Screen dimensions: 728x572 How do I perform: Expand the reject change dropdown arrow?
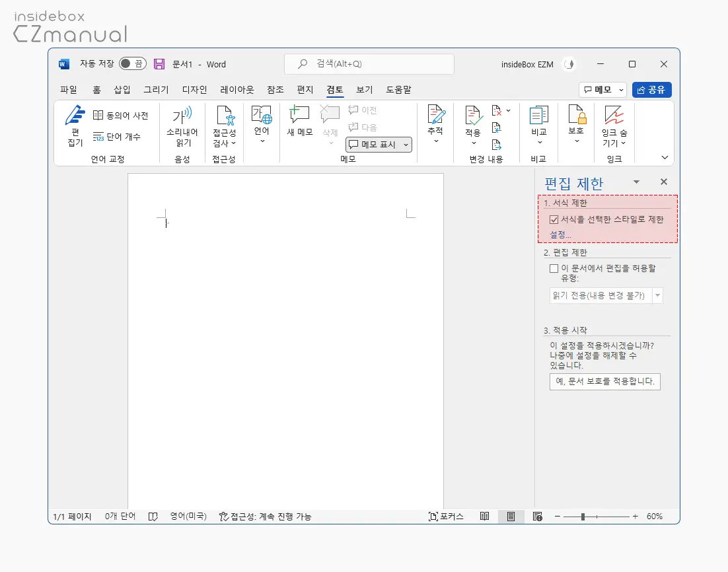509,110
